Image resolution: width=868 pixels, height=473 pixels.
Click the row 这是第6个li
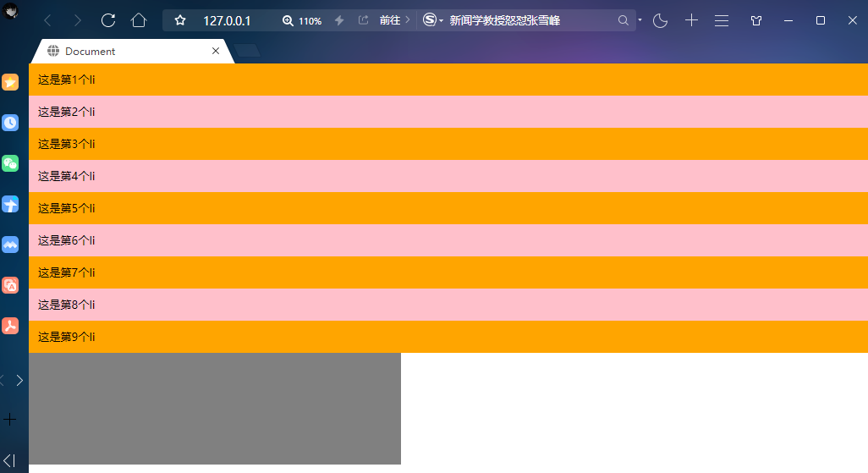(x=448, y=240)
